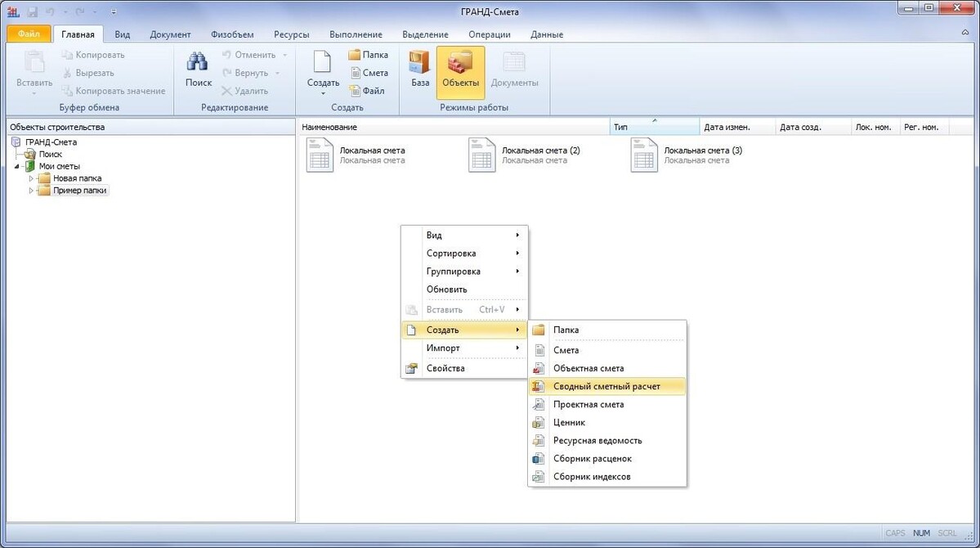
Task: Create a Ресурсная ведомость
Action: pos(606,441)
